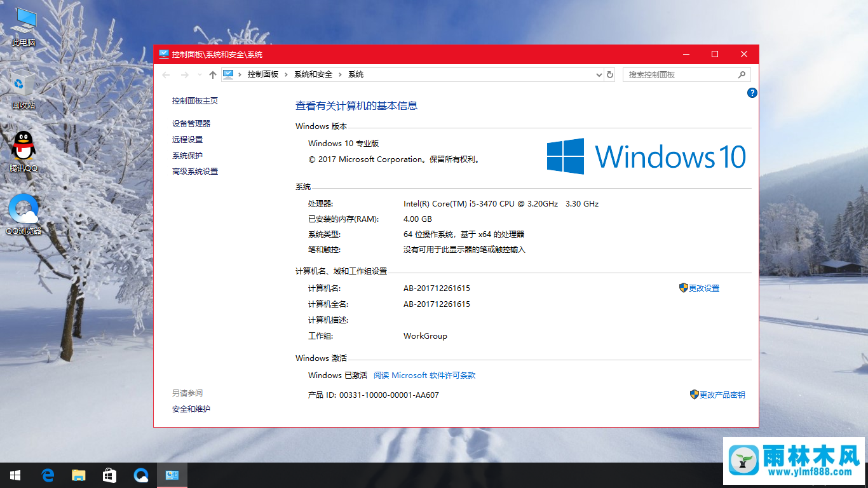This screenshot has width=868, height=488.
Task: Open QQ Browser from the taskbar
Action: click(140, 475)
